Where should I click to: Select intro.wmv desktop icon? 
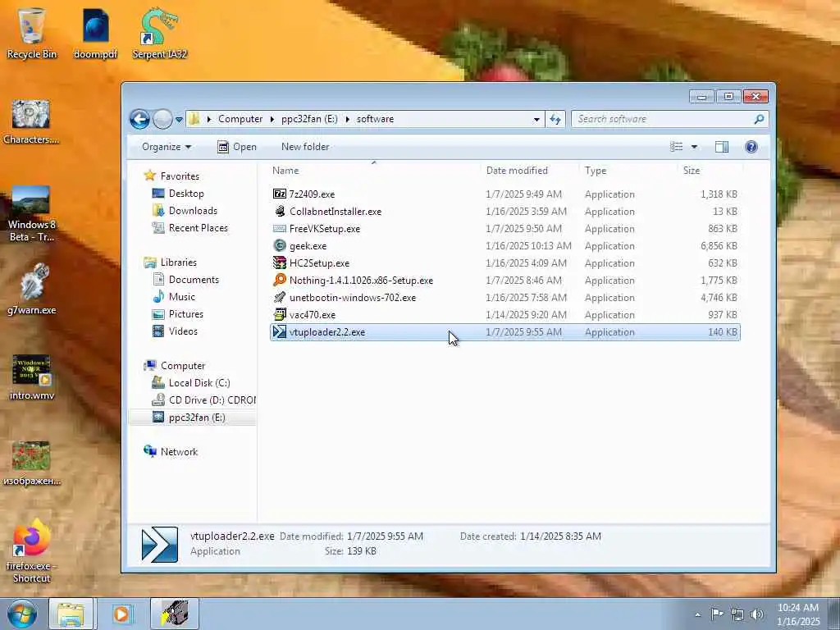pyautogui.click(x=32, y=377)
